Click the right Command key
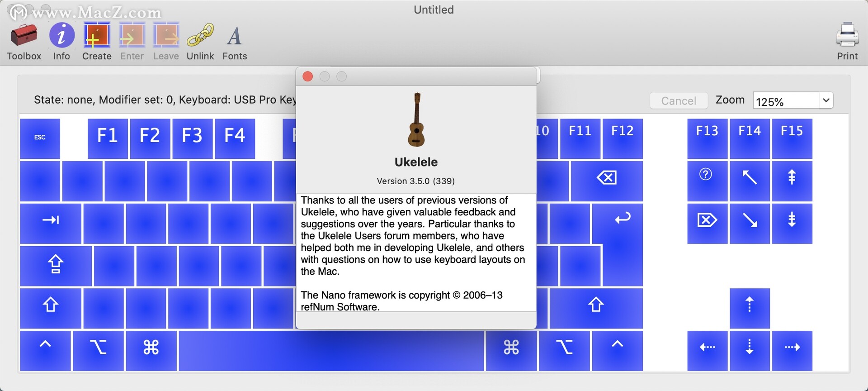868x391 pixels. click(511, 351)
